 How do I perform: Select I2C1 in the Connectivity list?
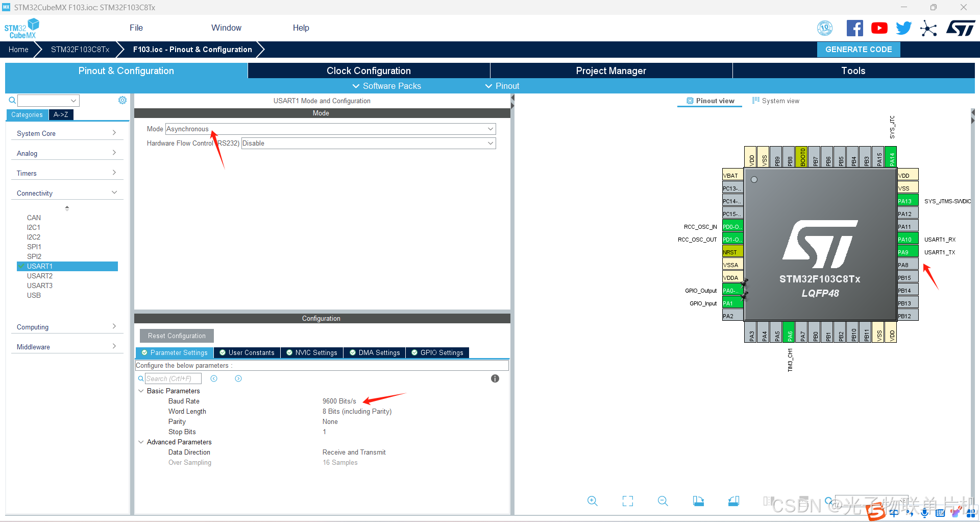[x=33, y=227]
